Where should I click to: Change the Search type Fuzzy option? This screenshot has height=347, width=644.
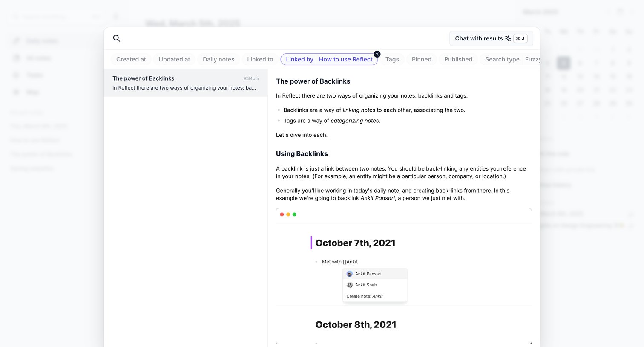click(510, 59)
